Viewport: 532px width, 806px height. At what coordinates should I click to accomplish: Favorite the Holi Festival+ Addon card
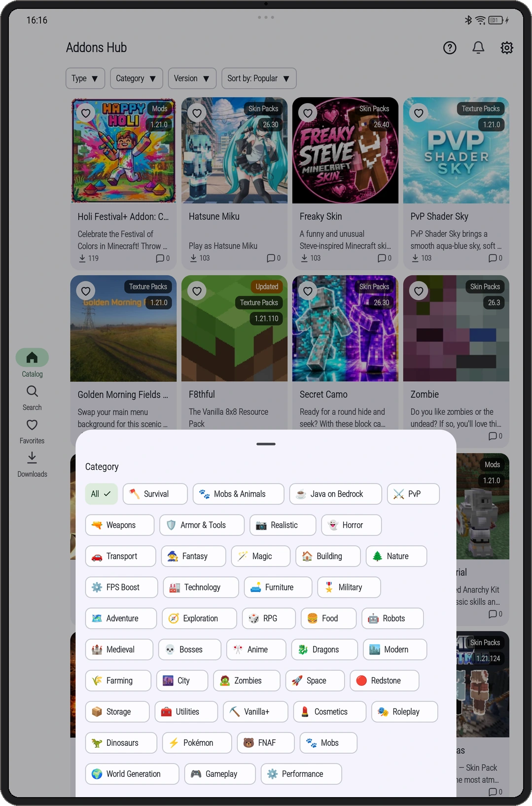(86, 113)
